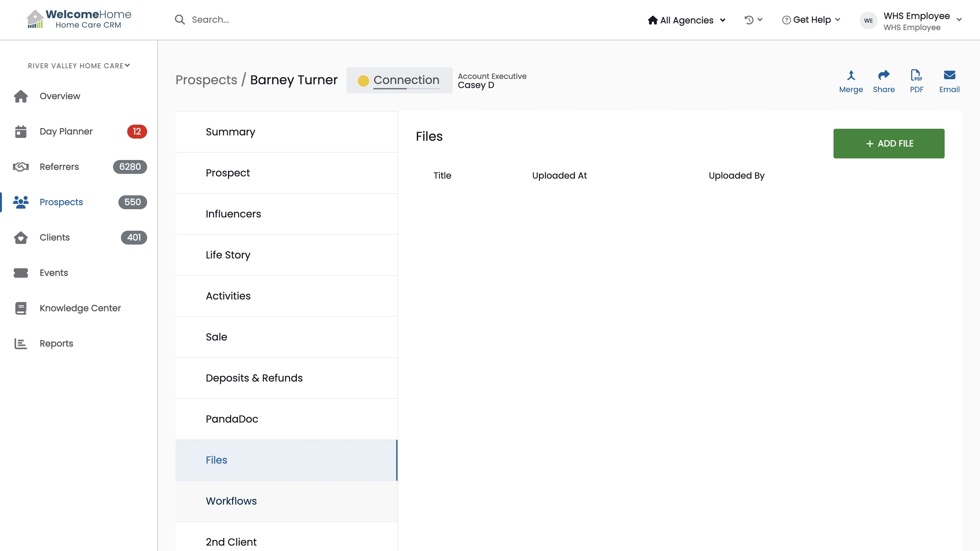Screen dimensions: 980x551
Task: Click the WelcomeHome logo
Action: 79,19
